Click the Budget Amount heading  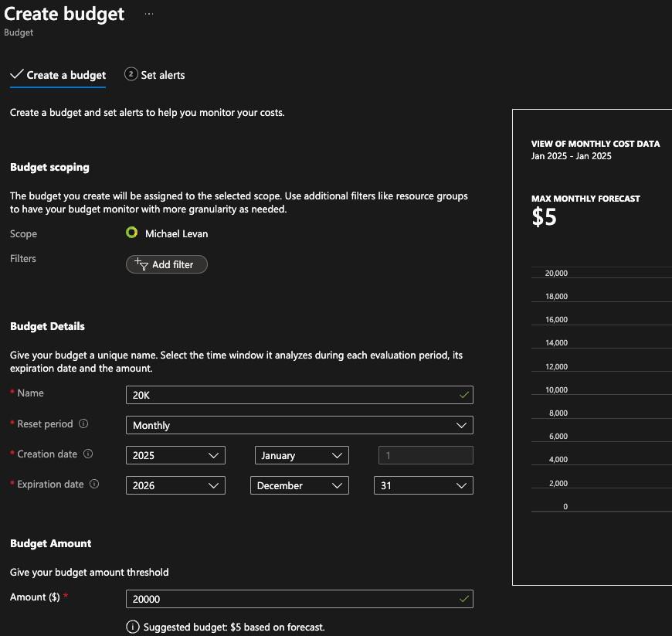tap(50, 543)
